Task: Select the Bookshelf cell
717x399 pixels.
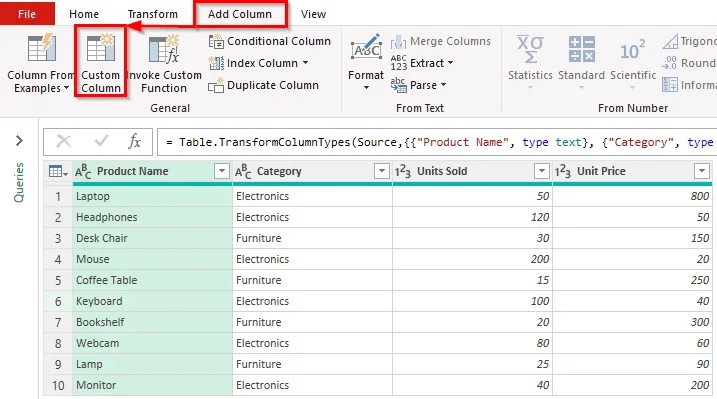Action: coord(152,323)
